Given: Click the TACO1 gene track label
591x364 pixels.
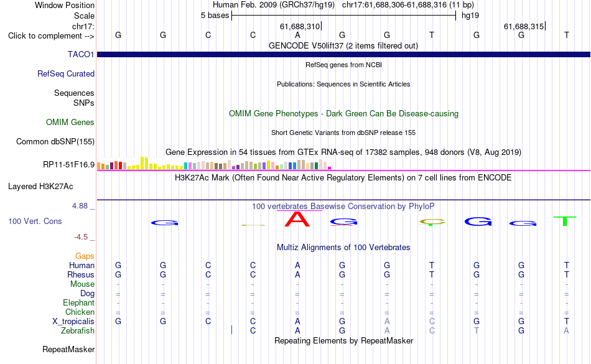Looking at the screenshot, I should pyautogui.click(x=81, y=54).
